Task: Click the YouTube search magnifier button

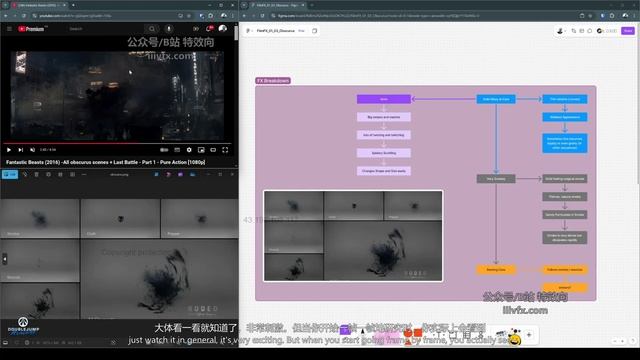Action: 152,29
